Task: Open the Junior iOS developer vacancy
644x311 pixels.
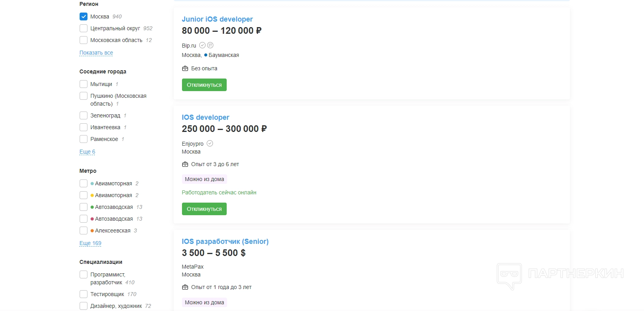Action: (217, 19)
